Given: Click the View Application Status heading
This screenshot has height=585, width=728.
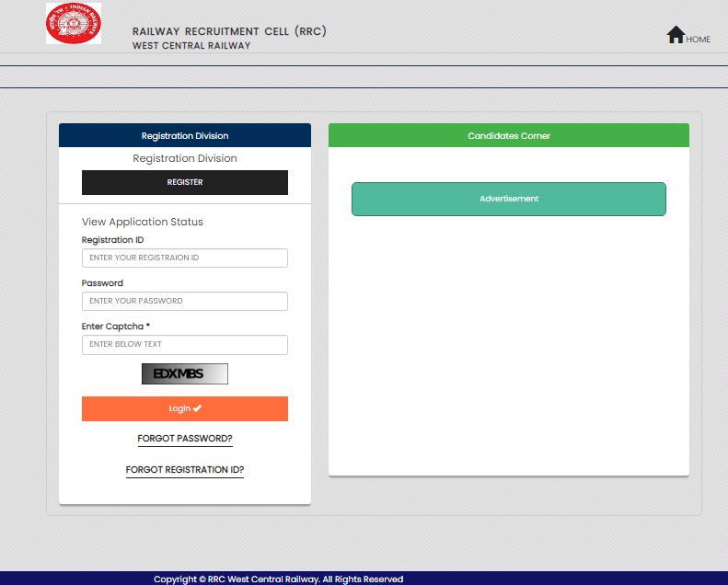Looking at the screenshot, I should click(143, 222).
